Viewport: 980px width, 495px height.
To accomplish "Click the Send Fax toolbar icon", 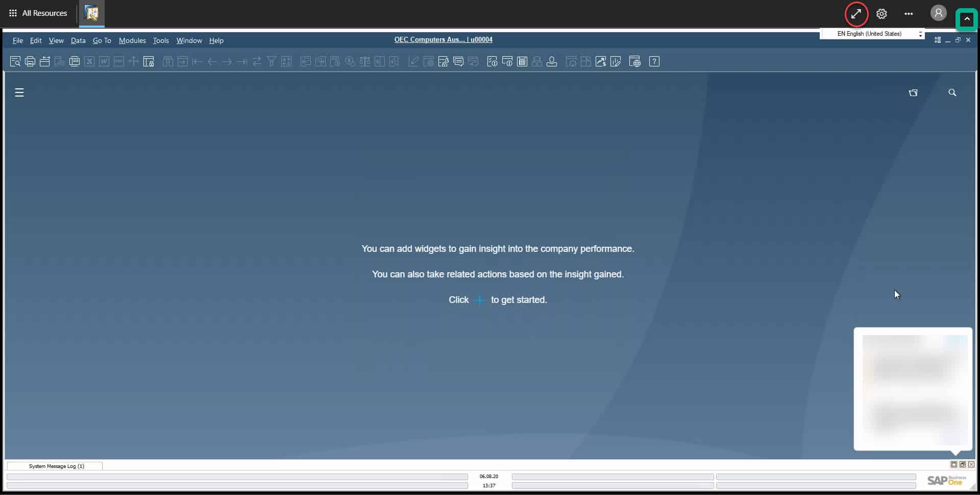I will pos(75,62).
